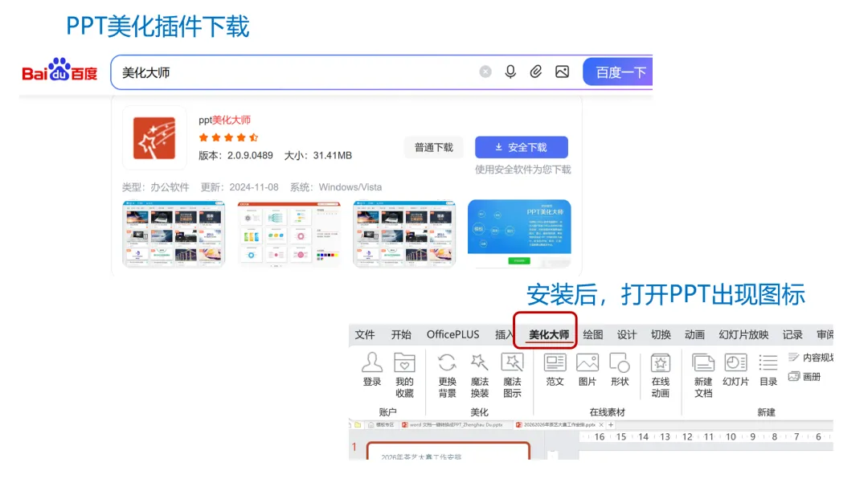The image size is (868, 491).
Task: Open the 范文 sample text icon
Action: 555,363
